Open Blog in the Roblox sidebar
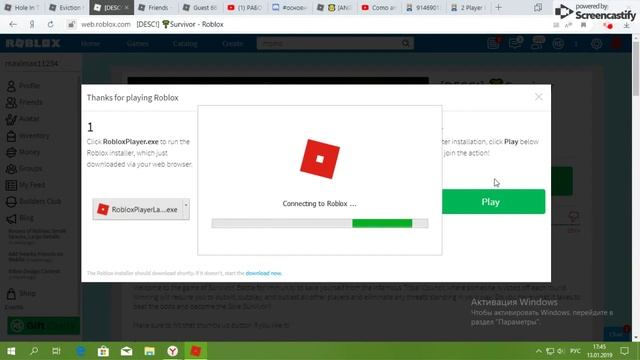The width and height of the screenshot is (640, 360). (x=20, y=218)
